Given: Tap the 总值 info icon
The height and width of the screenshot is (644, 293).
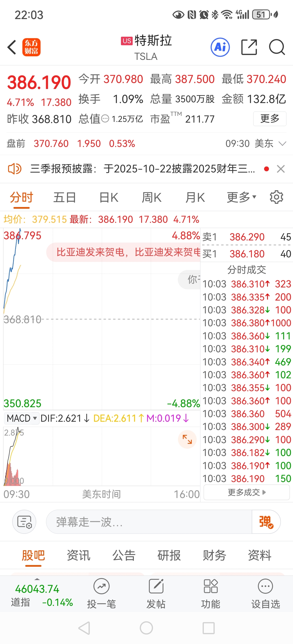Looking at the screenshot, I should 105,119.
